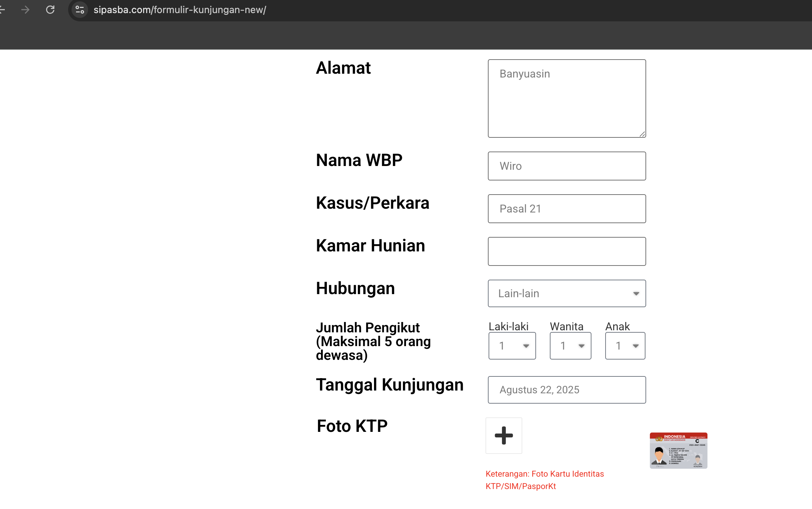Click the browser forward arrow
This screenshot has height=509, width=812.
[x=25, y=10]
